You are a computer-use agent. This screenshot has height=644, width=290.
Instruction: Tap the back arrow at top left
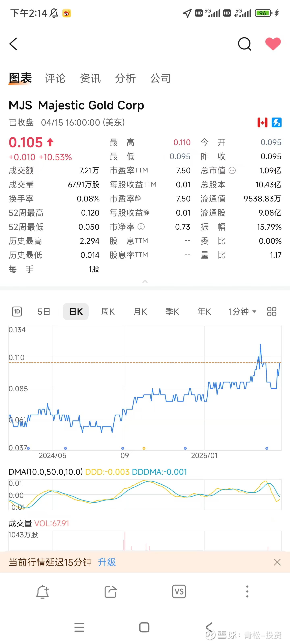[x=13, y=44]
